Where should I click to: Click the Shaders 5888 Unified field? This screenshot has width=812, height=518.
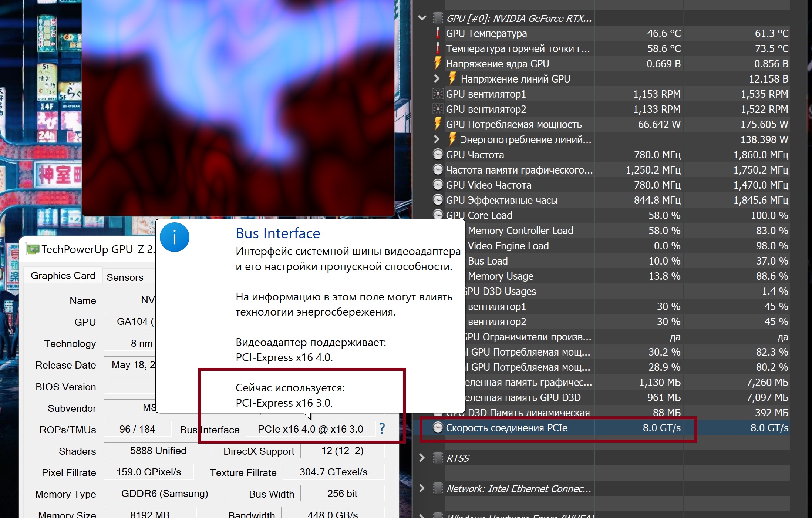tap(158, 451)
